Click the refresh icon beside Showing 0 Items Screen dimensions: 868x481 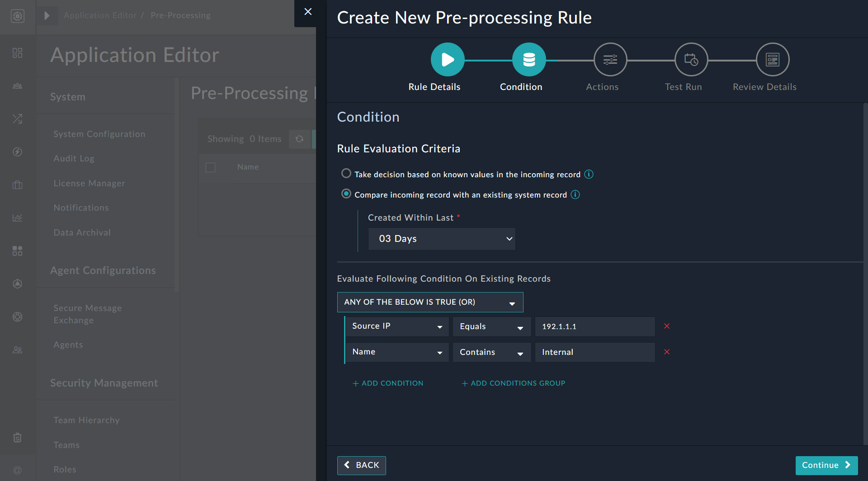point(300,139)
